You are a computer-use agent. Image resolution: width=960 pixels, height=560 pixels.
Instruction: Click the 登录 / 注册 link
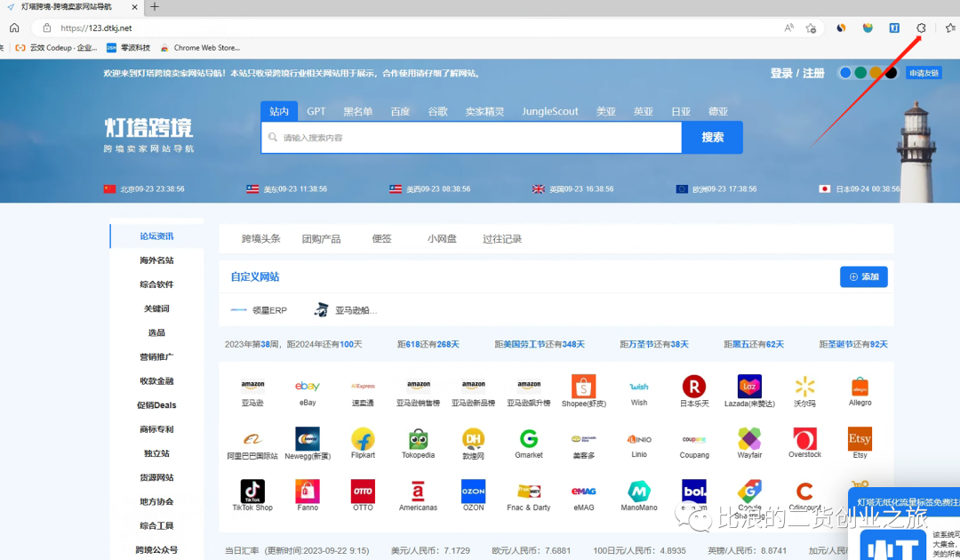coord(797,74)
